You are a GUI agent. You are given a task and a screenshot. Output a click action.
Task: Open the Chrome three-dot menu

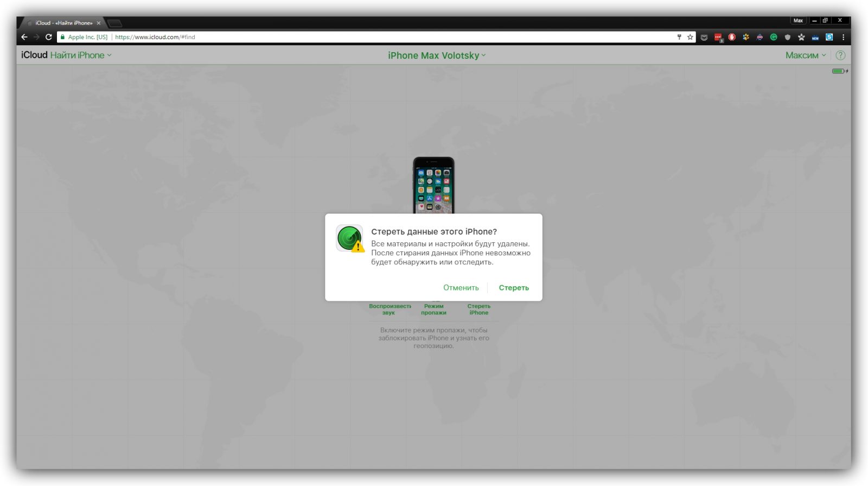click(x=843, y=37)
